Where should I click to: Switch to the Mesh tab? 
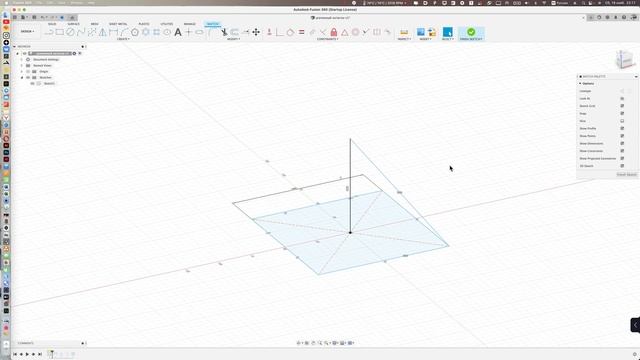point(94,24)
